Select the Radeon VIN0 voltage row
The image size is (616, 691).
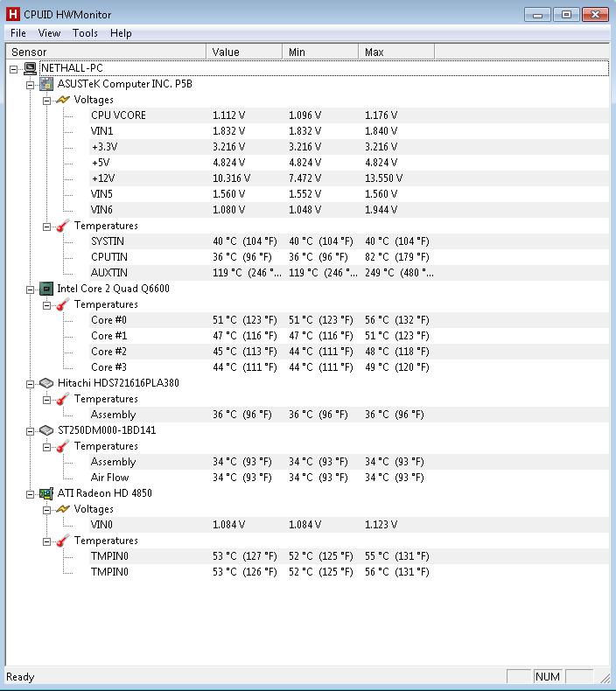349,525
